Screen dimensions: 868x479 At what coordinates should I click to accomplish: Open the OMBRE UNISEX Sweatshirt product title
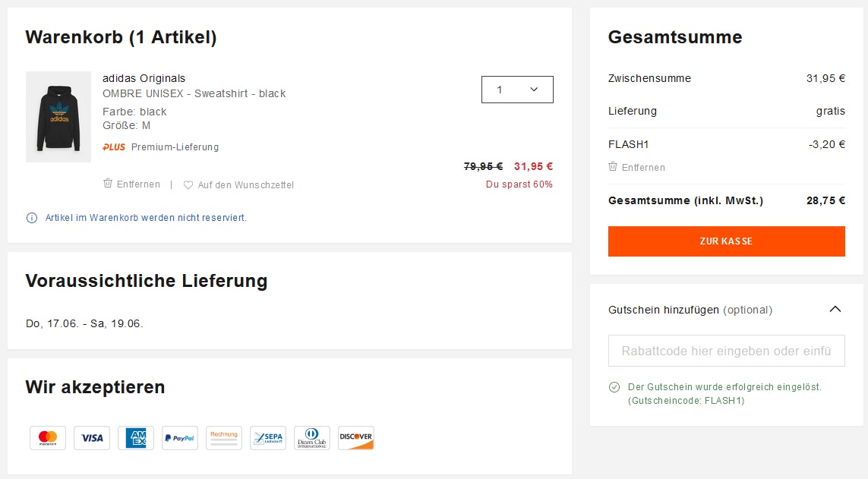pos(194,93)
